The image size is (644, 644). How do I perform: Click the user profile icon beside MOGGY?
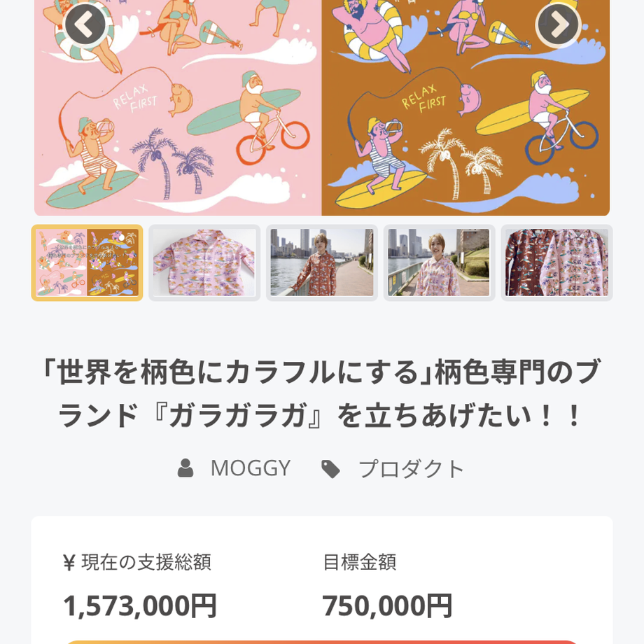pyautogui.click(x=185, y=468)
